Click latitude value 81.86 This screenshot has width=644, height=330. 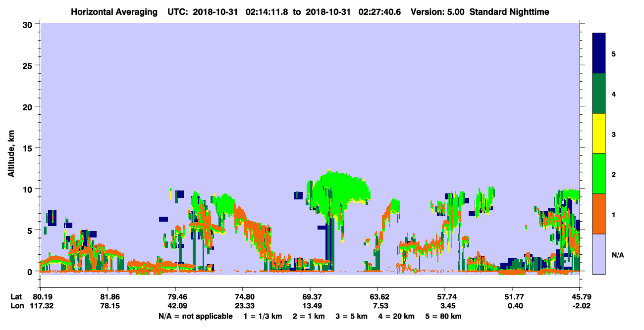pos(108,297)
